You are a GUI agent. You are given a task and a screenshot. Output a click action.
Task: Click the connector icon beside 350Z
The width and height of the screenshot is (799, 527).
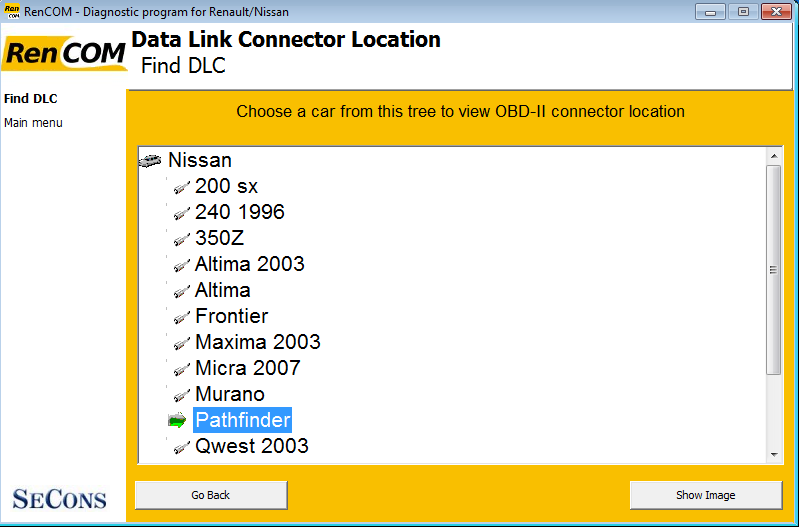pos(182,240)
